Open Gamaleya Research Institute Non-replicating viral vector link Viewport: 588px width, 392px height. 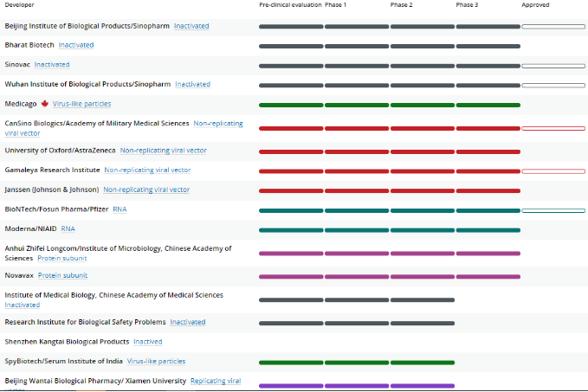tap(147, 170)
